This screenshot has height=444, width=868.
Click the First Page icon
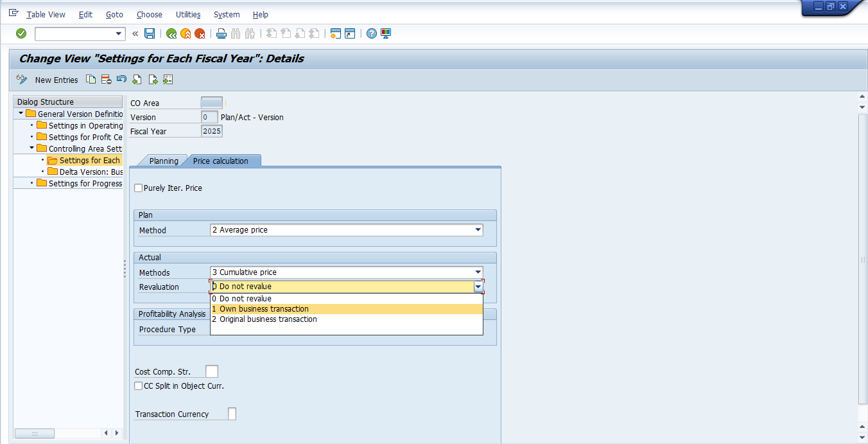pyautogui.click(x=271, y=33)
